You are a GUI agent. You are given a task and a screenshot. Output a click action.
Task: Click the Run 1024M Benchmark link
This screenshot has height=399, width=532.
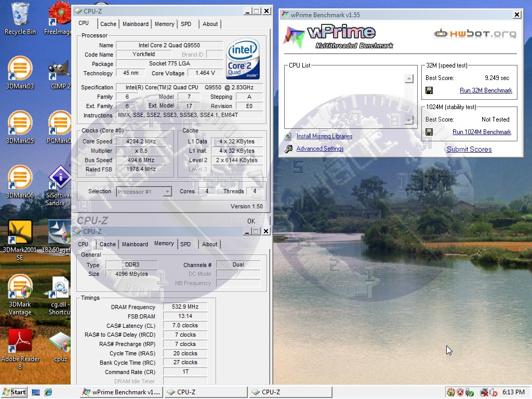click(x=482, y=132)
